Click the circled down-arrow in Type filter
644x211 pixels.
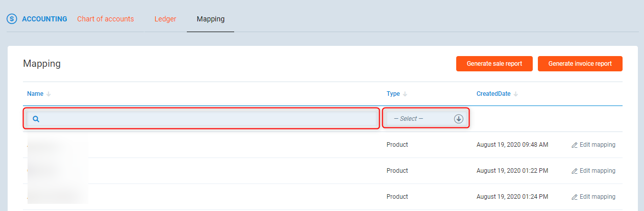click(x=458, y=119)
